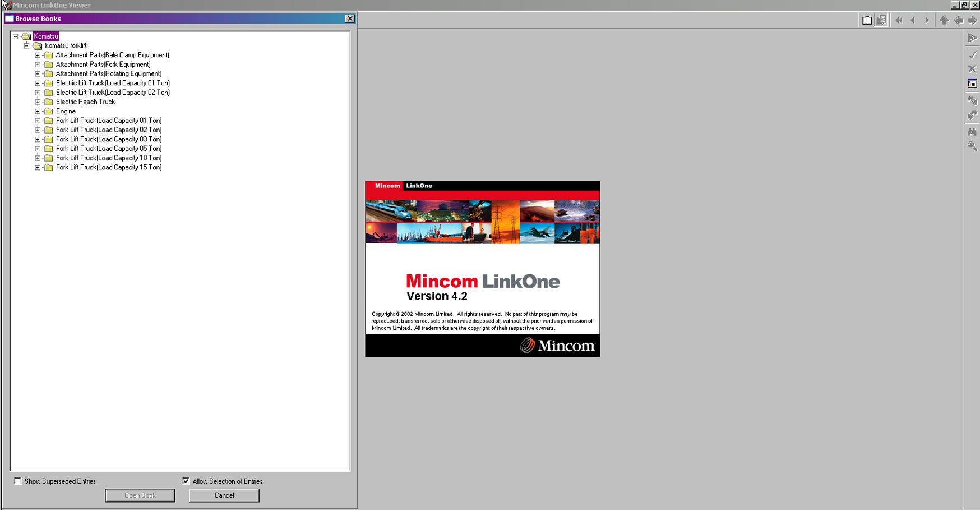Uncheck Allow Selection of Entries
980x510 pixels.
186,481
